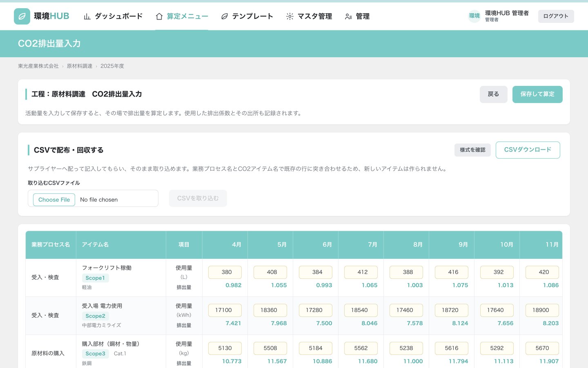Click the house icon beside 算定メニュー
The width and height of the screenshot is (588, 368).
[159, 16]
